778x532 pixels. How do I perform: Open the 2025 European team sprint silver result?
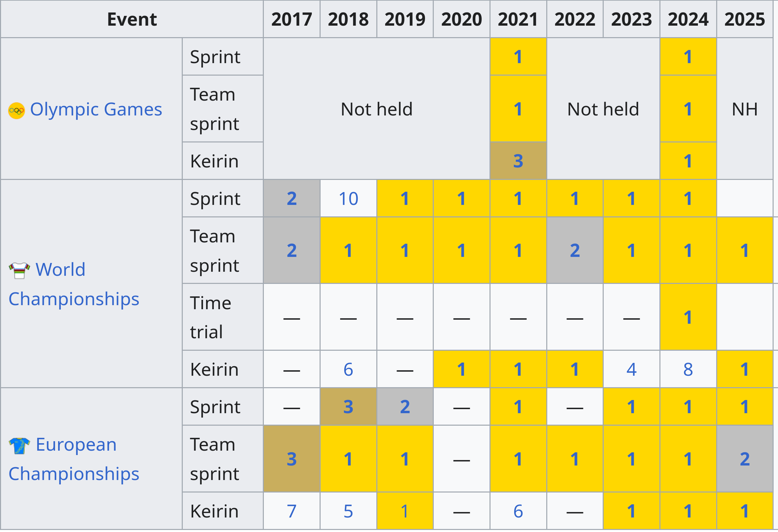[745, 459]
